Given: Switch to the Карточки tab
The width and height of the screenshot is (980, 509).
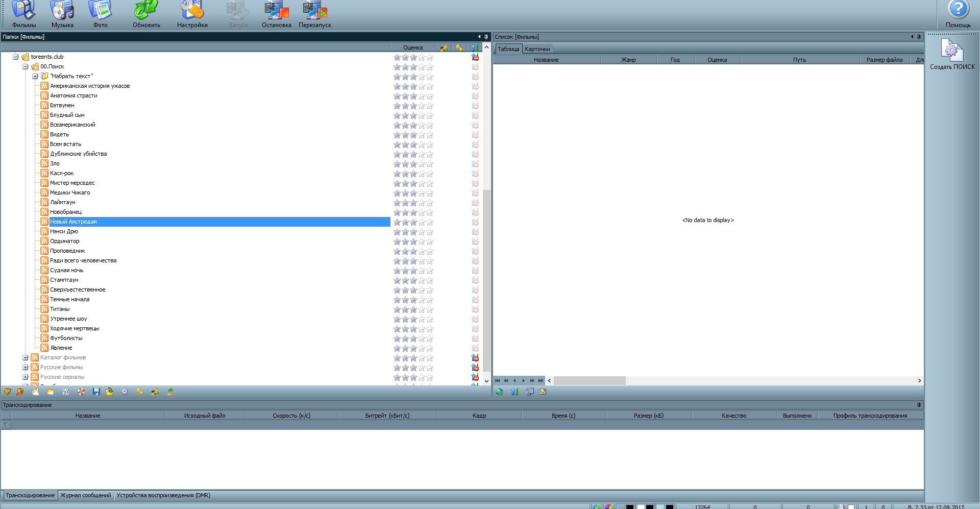Looking at the screenshot, I should point(537,49).
